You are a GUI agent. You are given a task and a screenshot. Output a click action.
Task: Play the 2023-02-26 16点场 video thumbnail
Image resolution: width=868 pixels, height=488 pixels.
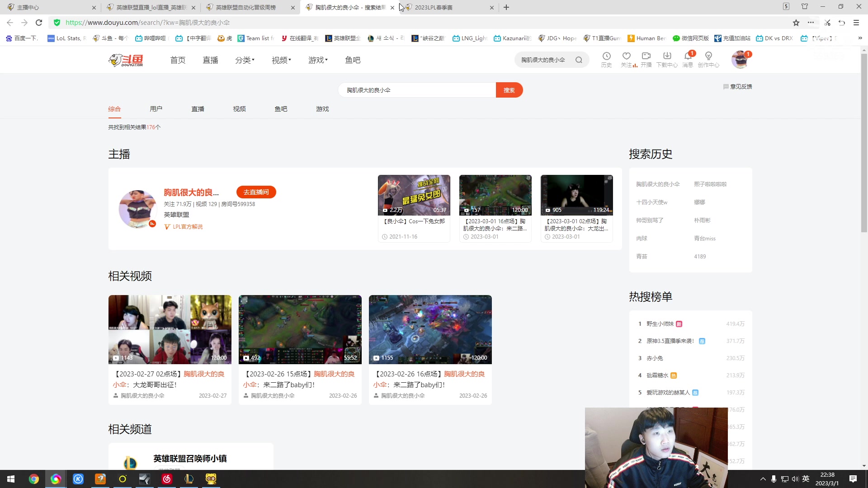coord(430,329)
